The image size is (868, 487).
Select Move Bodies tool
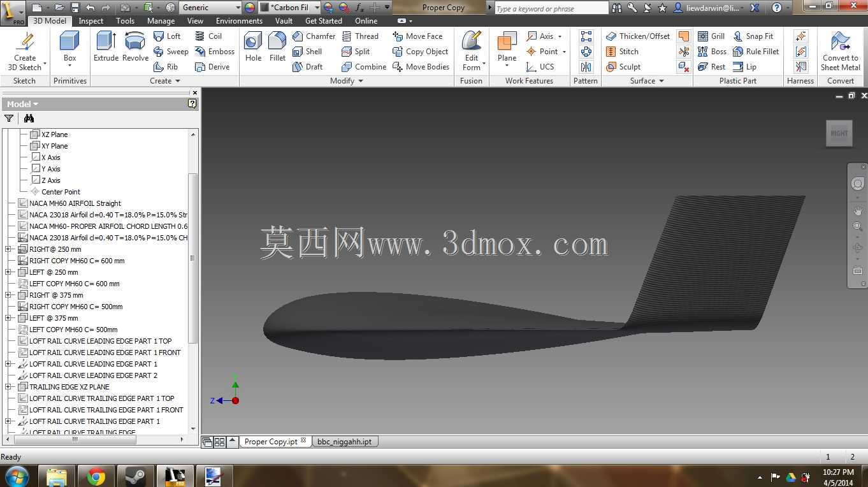[421, 67]
